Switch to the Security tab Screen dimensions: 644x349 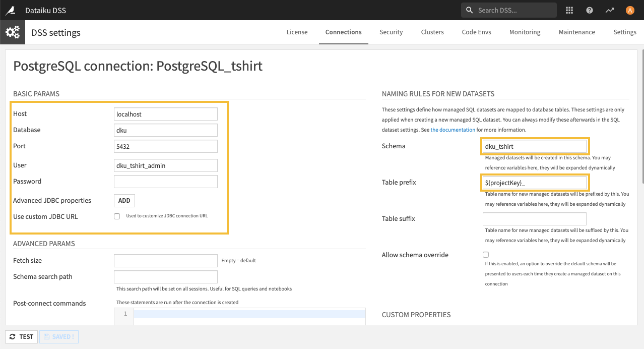391,32
